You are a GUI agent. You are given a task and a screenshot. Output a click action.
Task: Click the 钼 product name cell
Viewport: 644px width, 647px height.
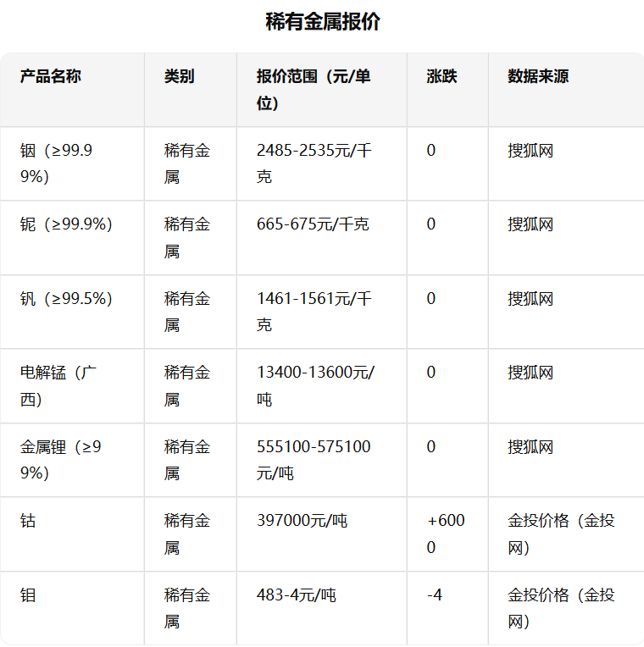[29, 595]
